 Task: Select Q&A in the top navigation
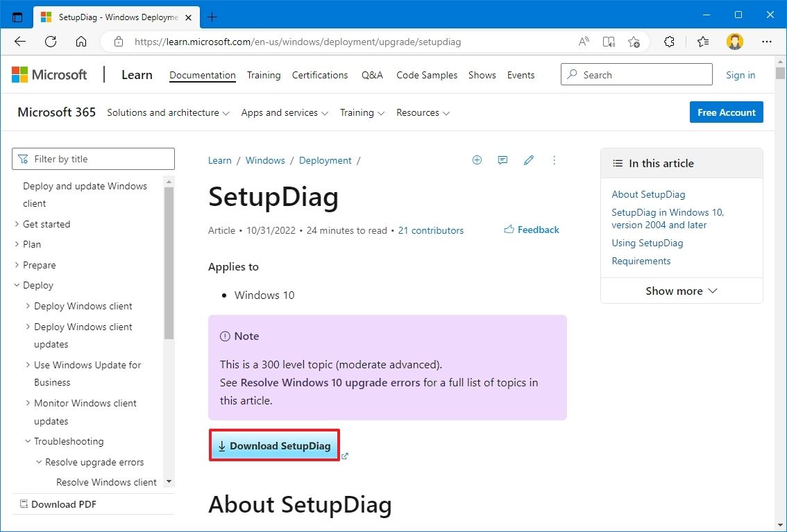[372, 75]
